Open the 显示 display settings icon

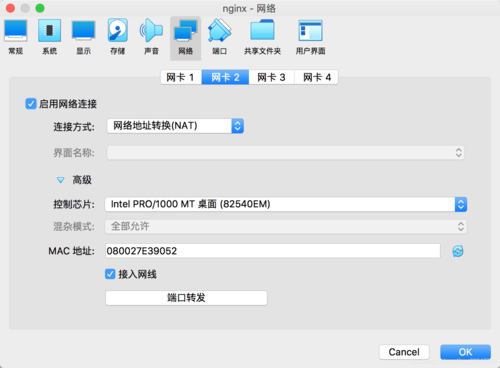click(83, 37)
